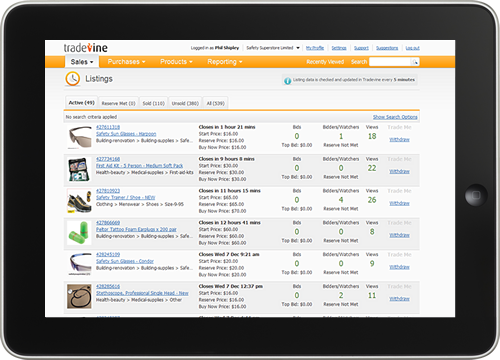Click the Condor sunglasses thumbnail

point(79,264)
